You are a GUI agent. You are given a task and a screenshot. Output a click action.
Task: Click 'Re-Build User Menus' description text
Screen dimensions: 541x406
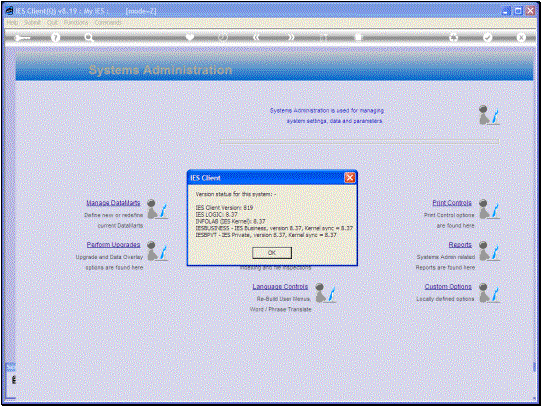(x=284, y=299)
